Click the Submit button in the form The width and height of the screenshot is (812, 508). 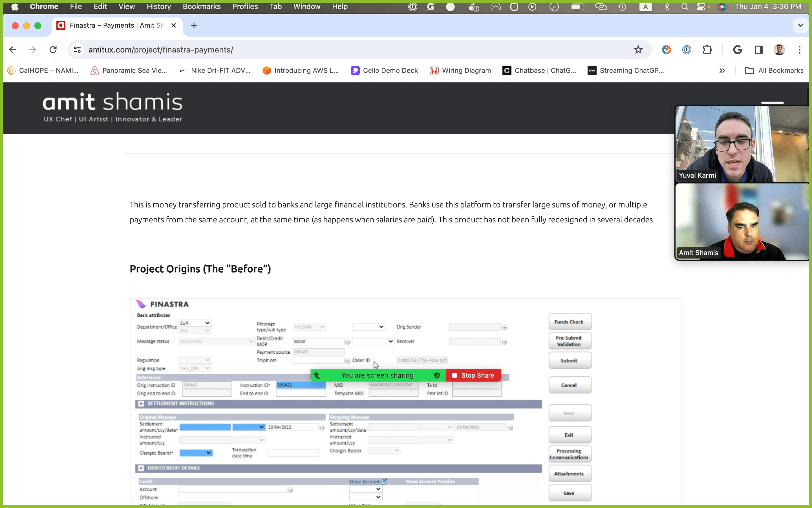click(x=570, y=360)
